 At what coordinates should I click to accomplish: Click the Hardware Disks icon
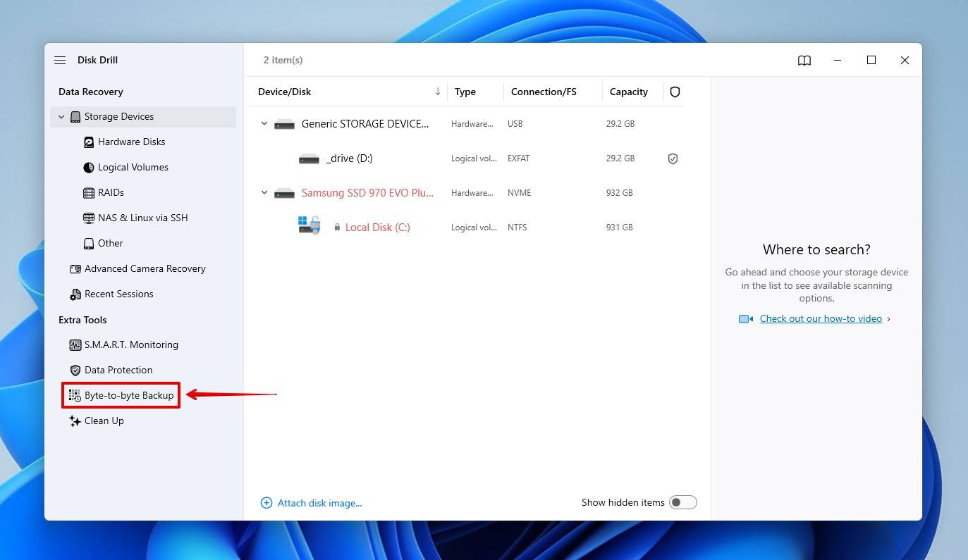pos(89,142)
